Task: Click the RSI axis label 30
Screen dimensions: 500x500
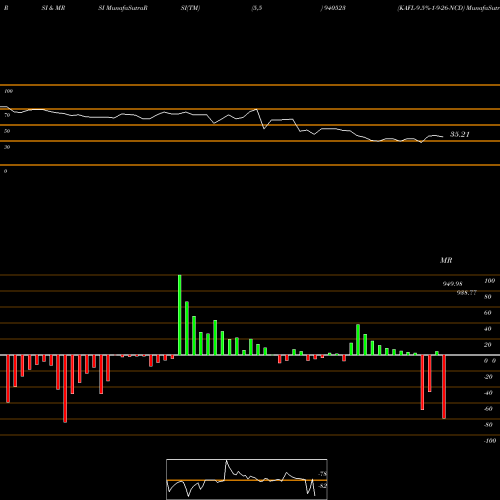Action: pyautogui.click(x=7, y=147)
